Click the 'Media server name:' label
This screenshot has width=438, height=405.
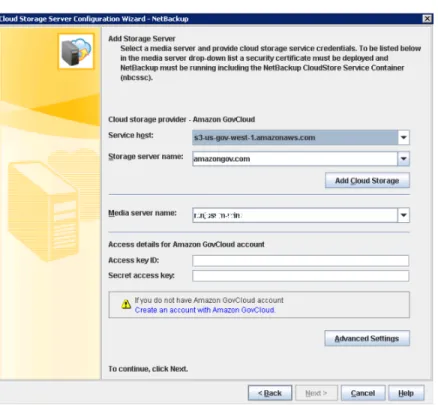click(142, 213)
